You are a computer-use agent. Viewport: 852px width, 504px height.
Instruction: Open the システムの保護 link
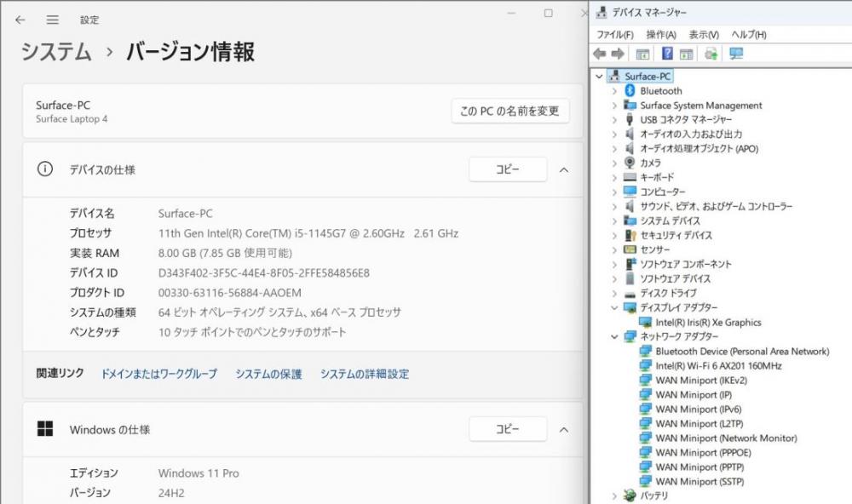(x=268, y=374)
